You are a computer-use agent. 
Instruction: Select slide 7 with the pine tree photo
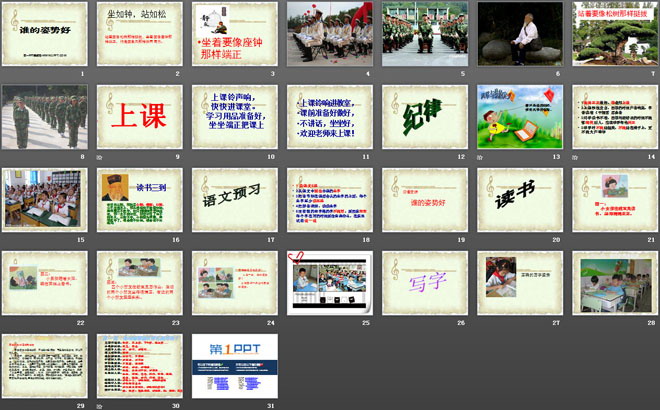tap(615, 34)
